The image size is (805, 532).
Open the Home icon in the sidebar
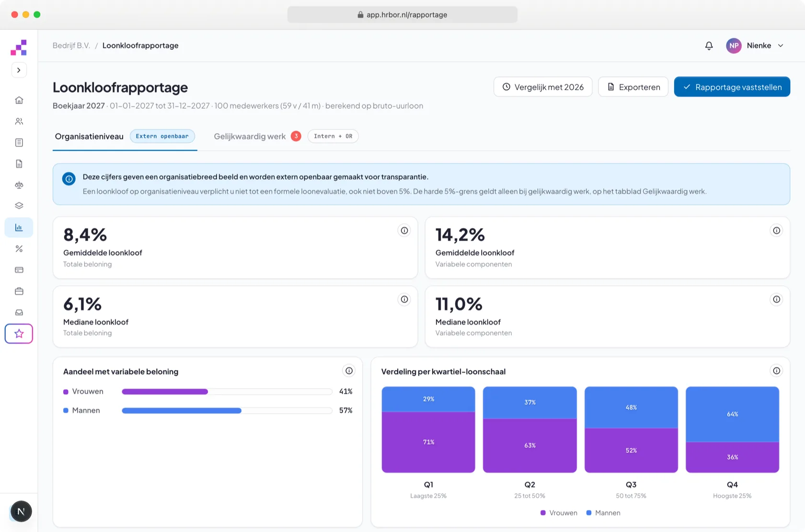(19, 100)
